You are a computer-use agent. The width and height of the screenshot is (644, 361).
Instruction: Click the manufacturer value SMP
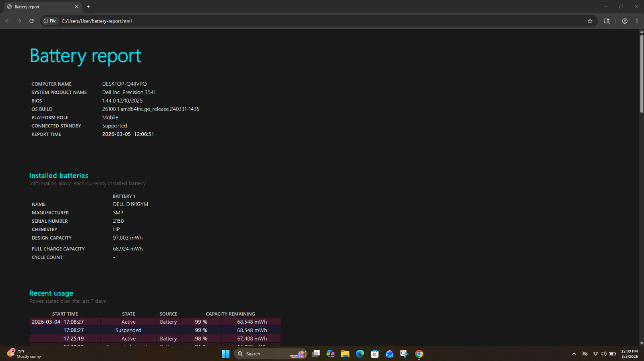tap(118, 213)
